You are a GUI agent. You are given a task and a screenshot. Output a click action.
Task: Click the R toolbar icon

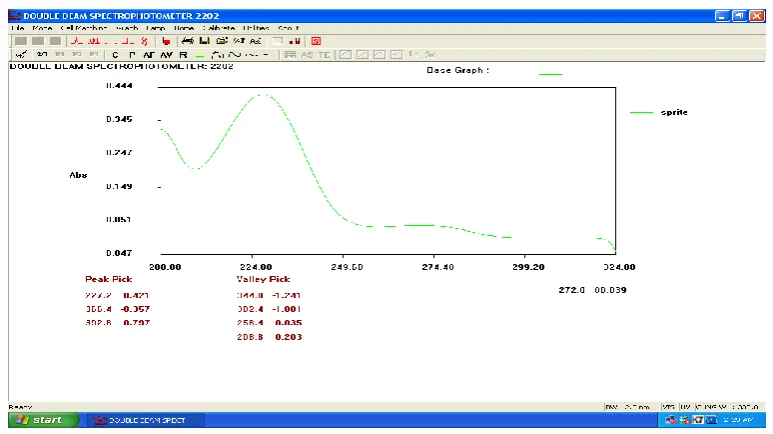[x=183, y=55]
